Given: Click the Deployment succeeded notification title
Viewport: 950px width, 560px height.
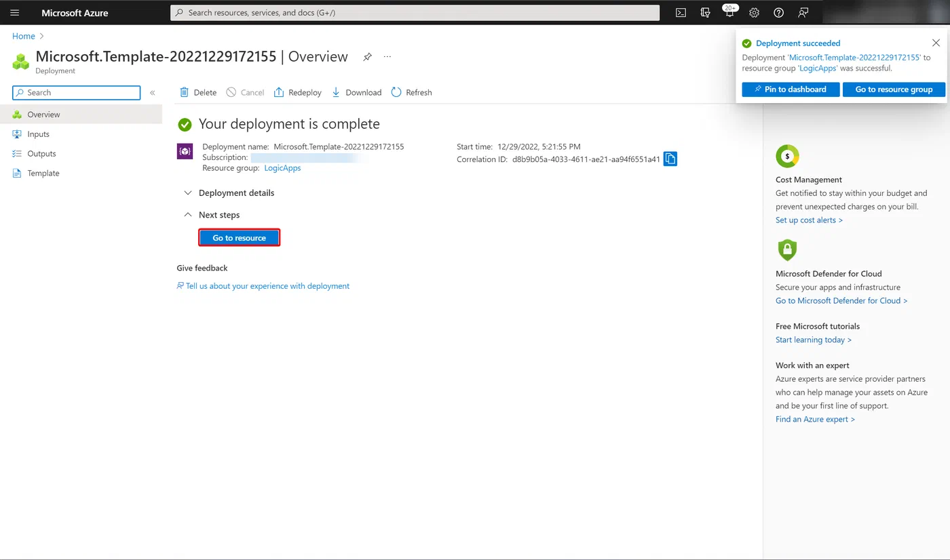Looking at the screenshot, I should click(x=798, y=43).
